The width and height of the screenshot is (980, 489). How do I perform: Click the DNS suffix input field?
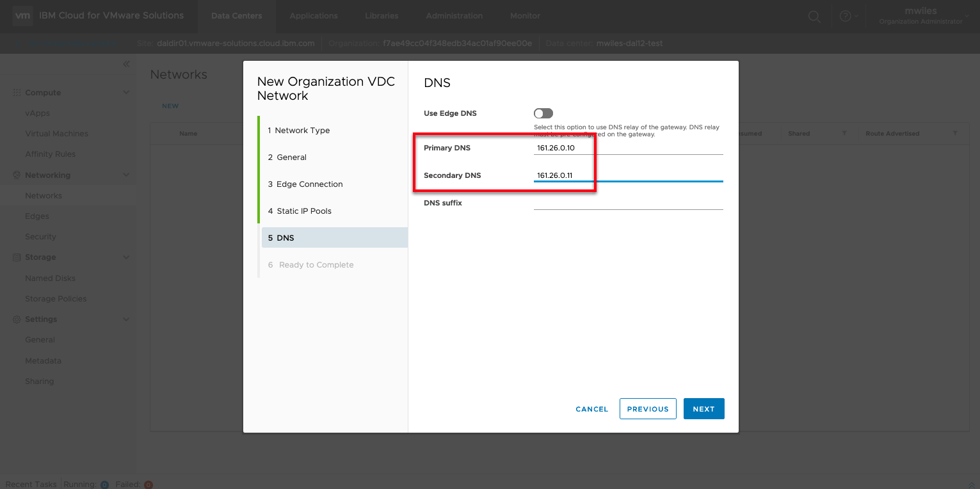628,203
